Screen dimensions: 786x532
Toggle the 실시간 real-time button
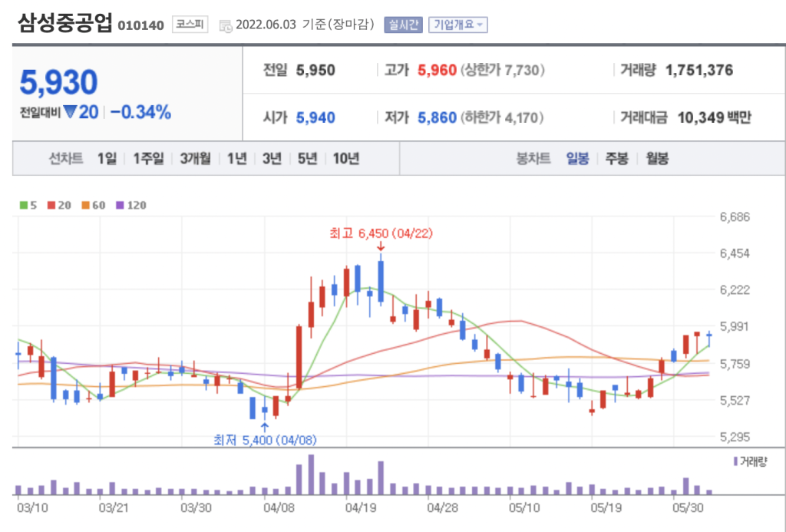click(404, 25)
